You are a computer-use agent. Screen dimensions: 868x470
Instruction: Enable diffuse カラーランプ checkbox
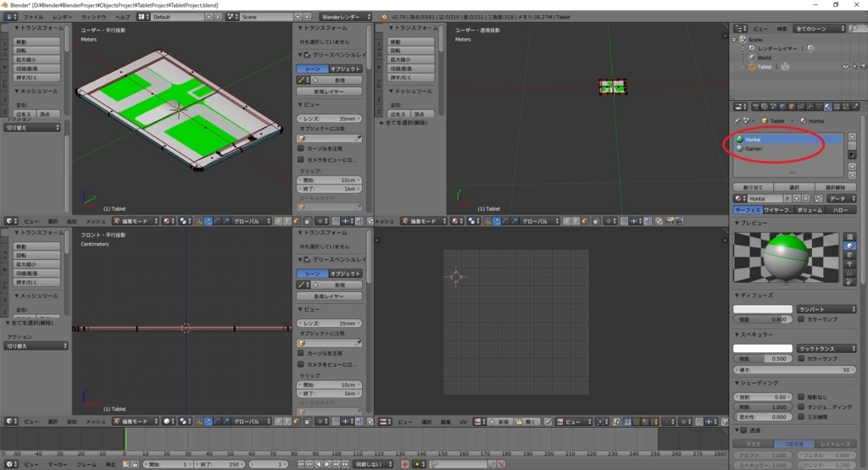coord(801,319)
